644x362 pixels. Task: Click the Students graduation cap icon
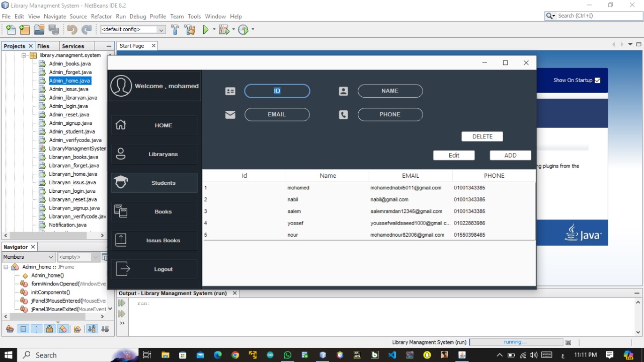[121, 182]
